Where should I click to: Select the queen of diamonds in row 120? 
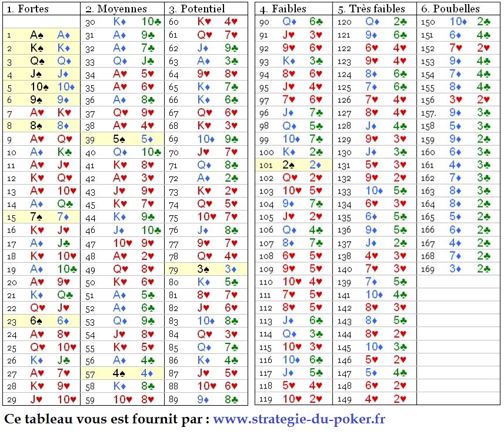click(x=372, y=22)
